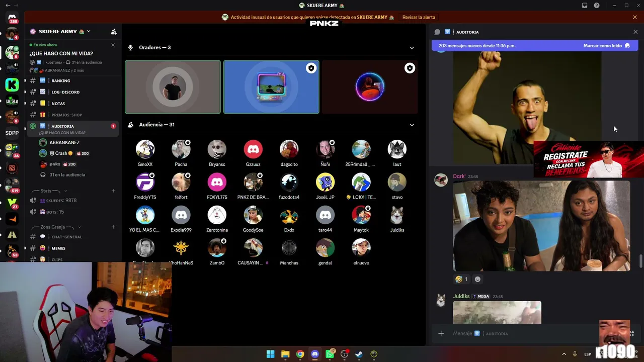Click the laughing emoji reaction with count 1

(x=461, y=279)
